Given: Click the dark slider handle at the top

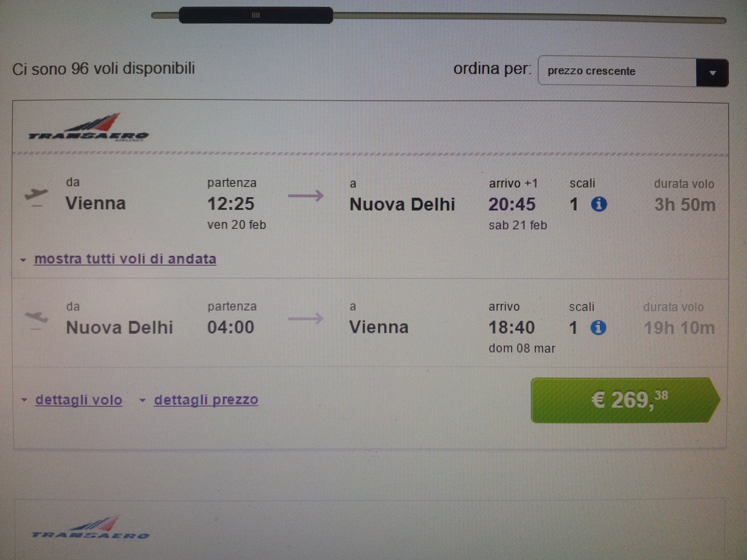Looking at the screenshot, I should click(256, 15).
